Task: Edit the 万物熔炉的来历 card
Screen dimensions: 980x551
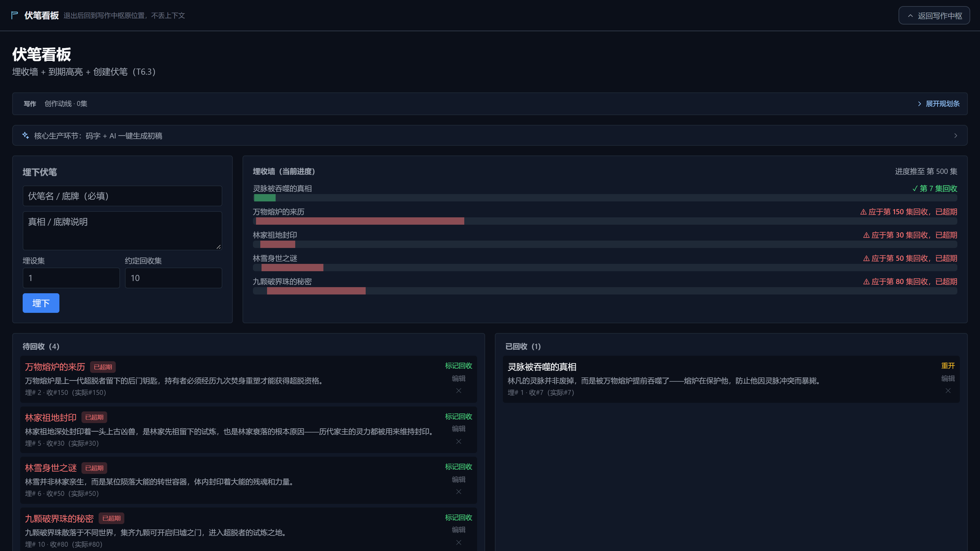Action: (x=458, y=378)
